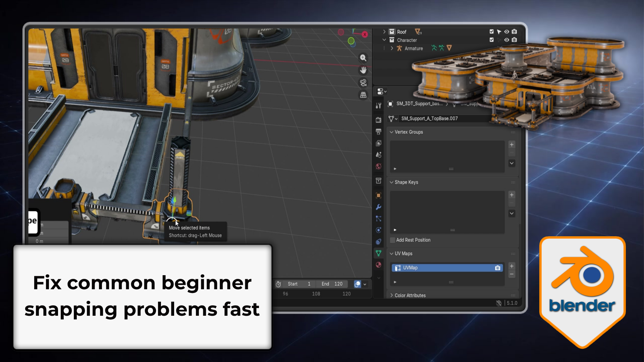The height and width of the screenshot is (362, 644).
Task: Toggle Roof selectable arrow
Action: (499, 32)
